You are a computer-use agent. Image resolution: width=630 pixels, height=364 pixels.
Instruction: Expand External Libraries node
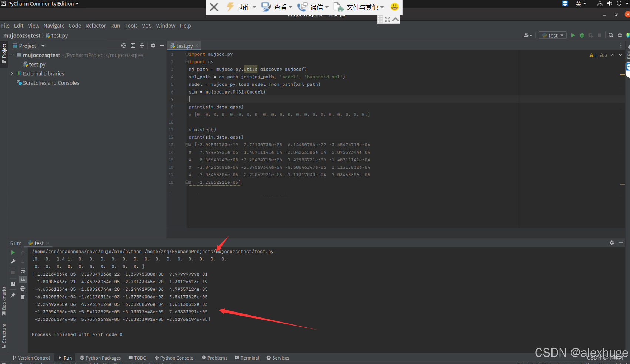click(12, 74)
